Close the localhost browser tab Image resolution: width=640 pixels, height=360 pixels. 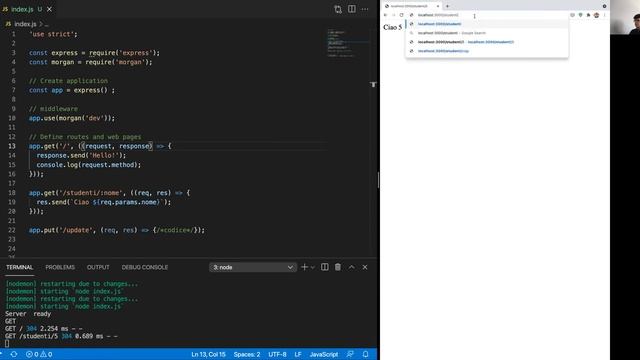438,6
